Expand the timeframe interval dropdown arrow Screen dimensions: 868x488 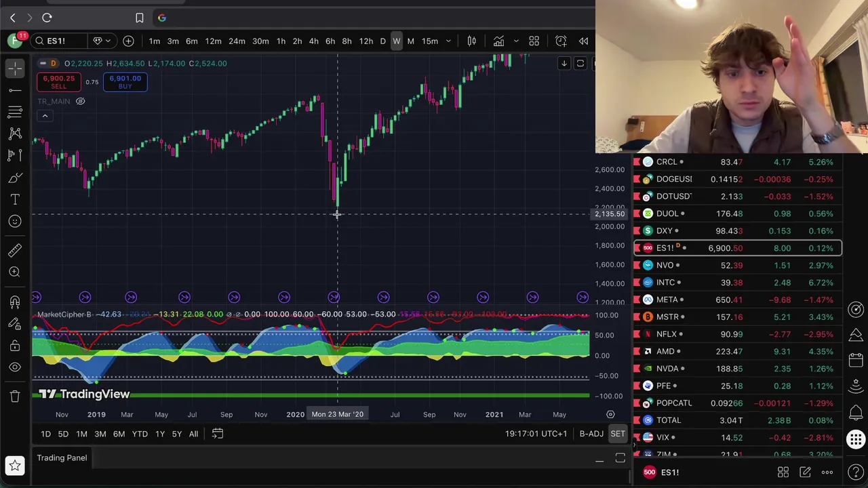tap(448, 41)
